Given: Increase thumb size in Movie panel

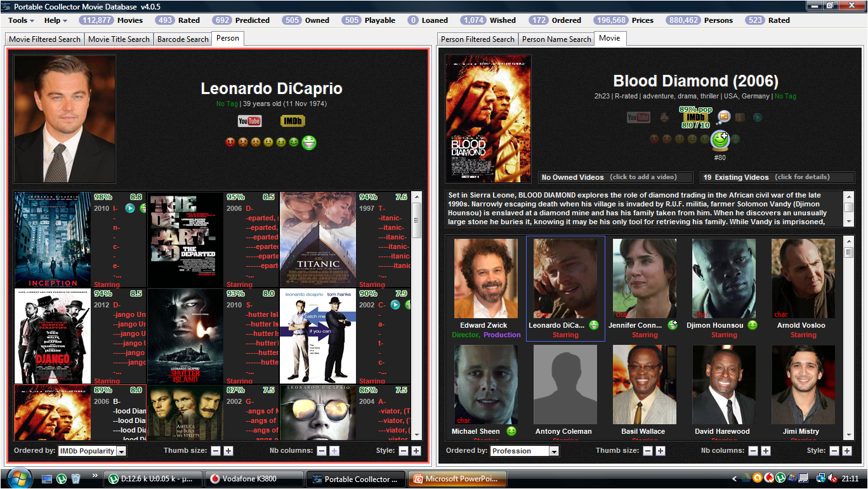Looking at the screenshot, I should click(x=661, y=451).
